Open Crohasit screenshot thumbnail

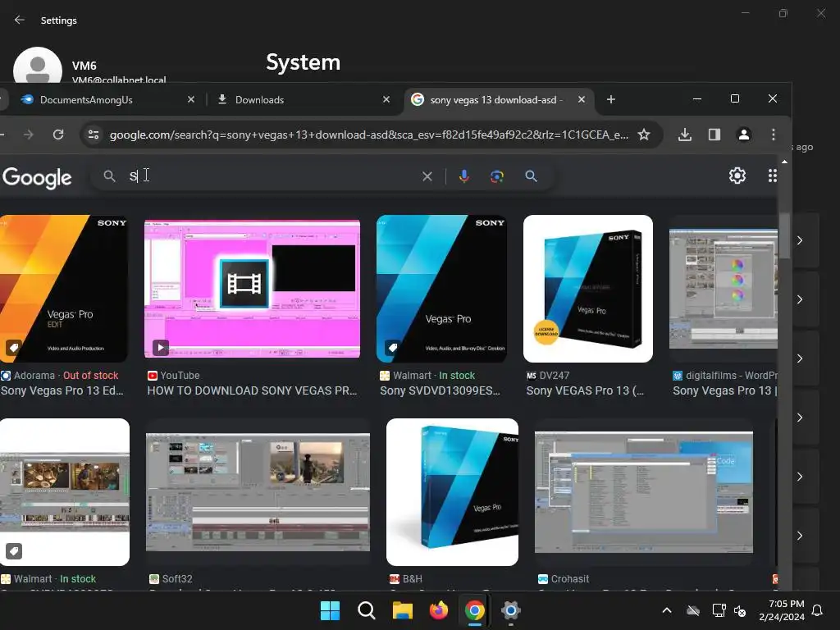(x=643, y=492)
